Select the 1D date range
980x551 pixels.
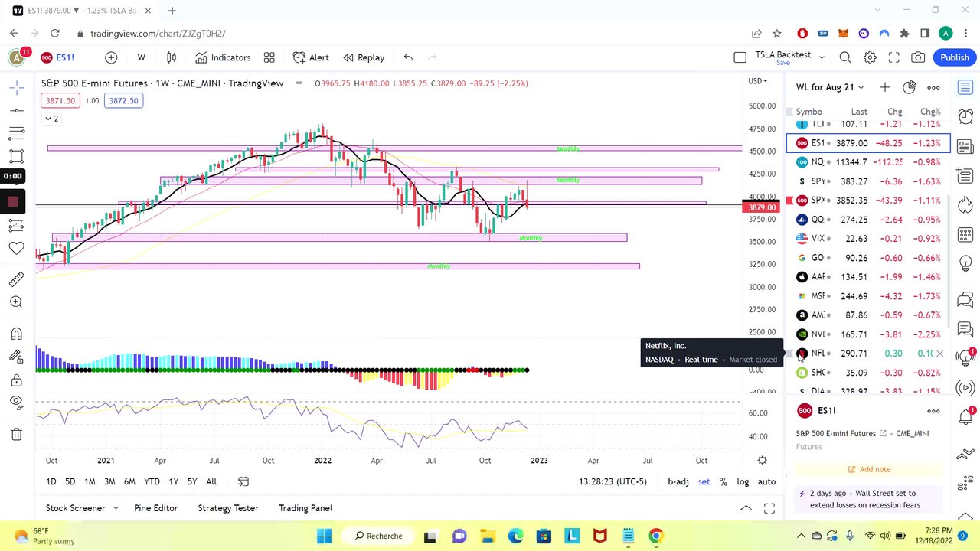pos(51,481)
